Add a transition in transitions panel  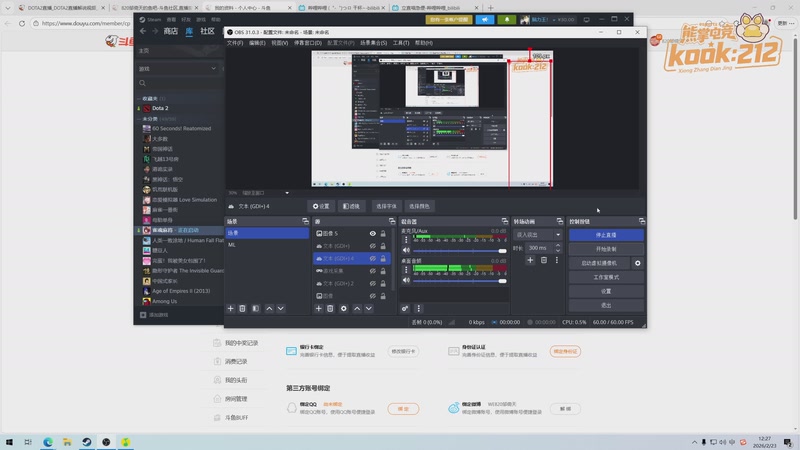pyautogui.click(x=530, y=260)
